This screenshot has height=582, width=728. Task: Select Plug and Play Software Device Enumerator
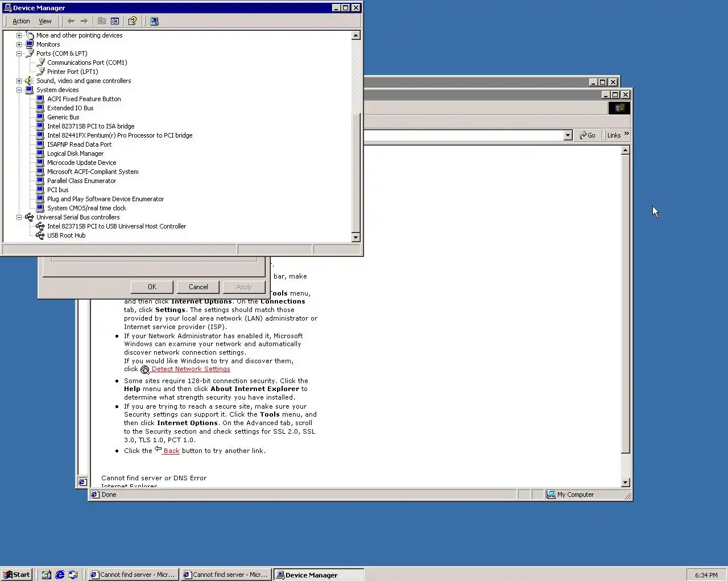point(106,199)
